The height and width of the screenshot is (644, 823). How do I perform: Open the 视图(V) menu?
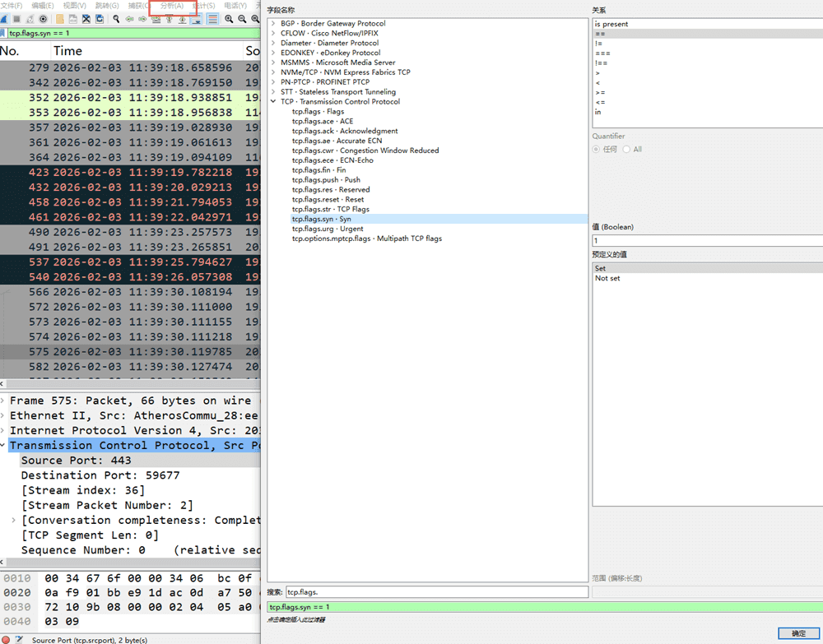click(74, 6)
